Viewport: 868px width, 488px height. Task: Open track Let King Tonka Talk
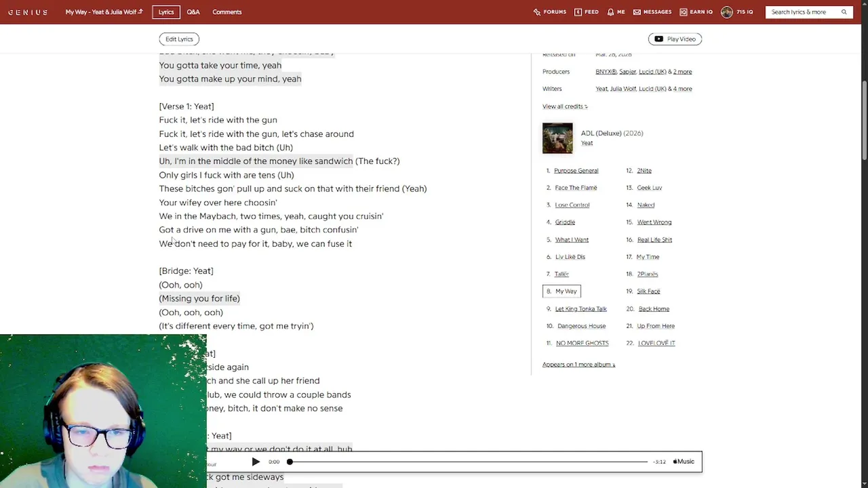click(580, 309)
